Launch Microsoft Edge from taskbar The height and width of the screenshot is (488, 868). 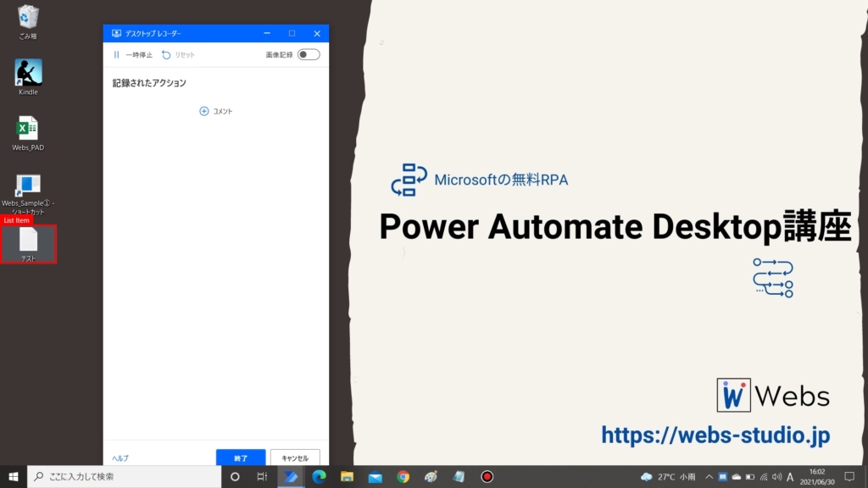[x=319, y=476]
